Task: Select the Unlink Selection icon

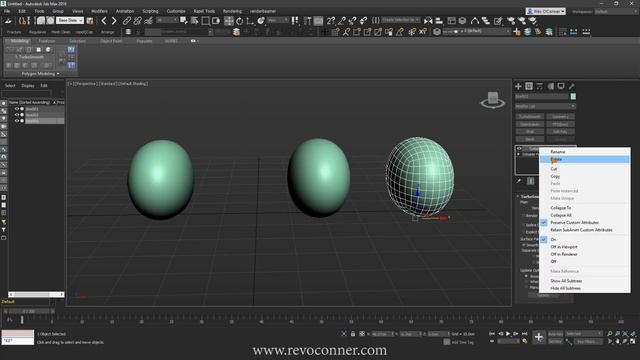Action: point(138,20)
